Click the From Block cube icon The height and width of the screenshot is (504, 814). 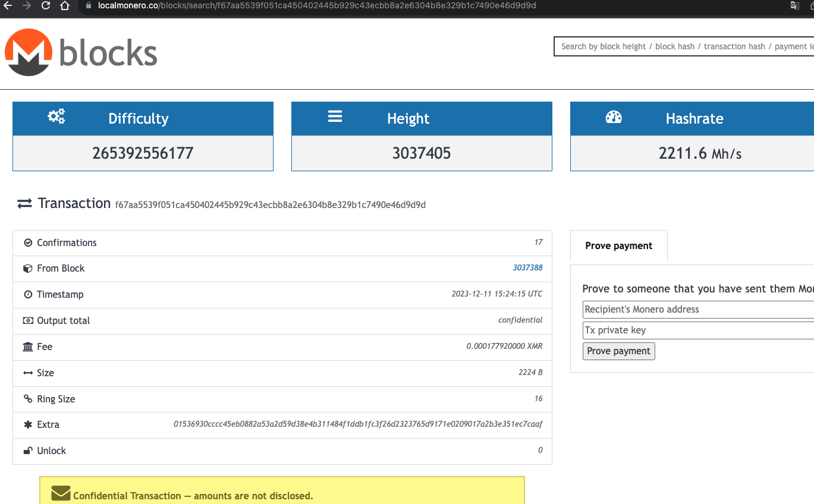coord(27,269)
